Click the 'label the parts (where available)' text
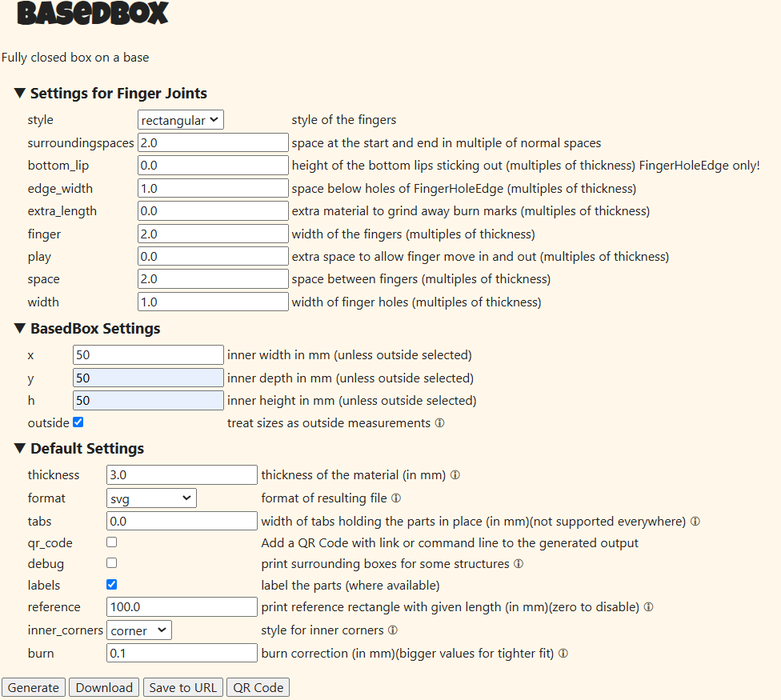The width and height of the screenshot is (781, 700). pyautogui.click(x=350, y=586)
